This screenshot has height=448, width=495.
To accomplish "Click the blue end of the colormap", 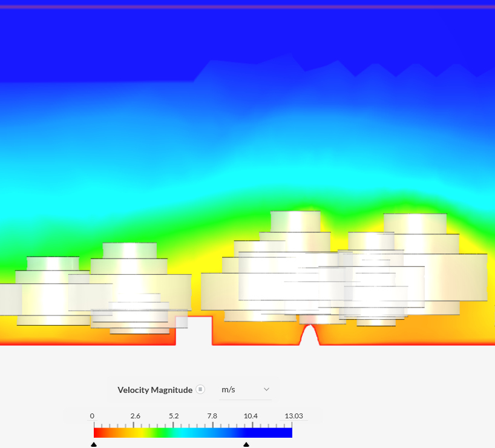I will coord(287,432).
